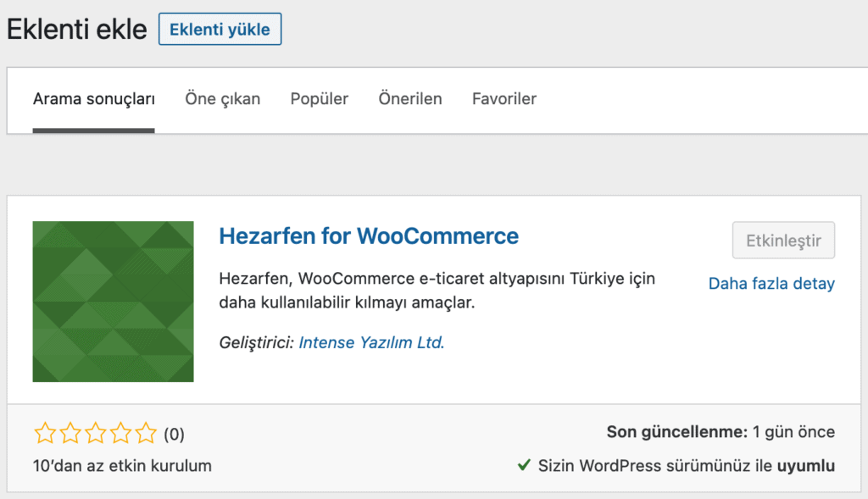
Task: Click the Eklenti yükle button
Action: [220, 29]
